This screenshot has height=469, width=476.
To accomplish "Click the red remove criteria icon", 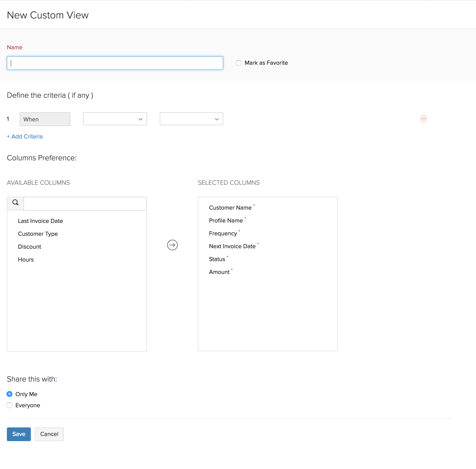I will 423,119.
